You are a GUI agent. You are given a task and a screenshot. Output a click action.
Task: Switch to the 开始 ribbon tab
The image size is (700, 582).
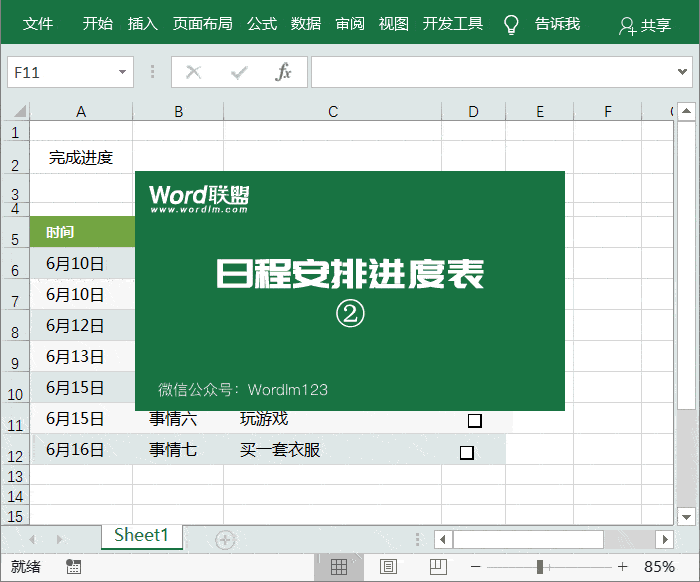(97, 24)
